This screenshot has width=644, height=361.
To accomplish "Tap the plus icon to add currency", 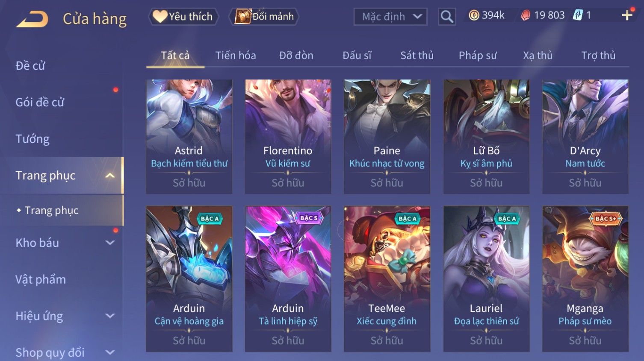I will (627, 15).
